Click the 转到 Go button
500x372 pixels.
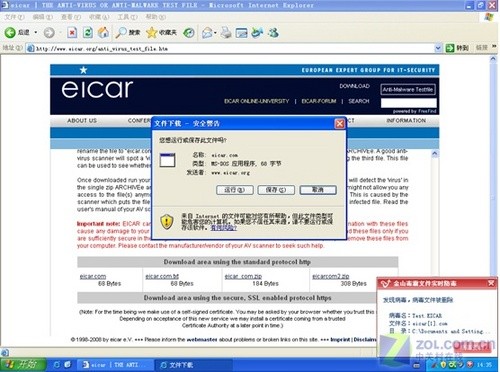[x=457, y=48]
